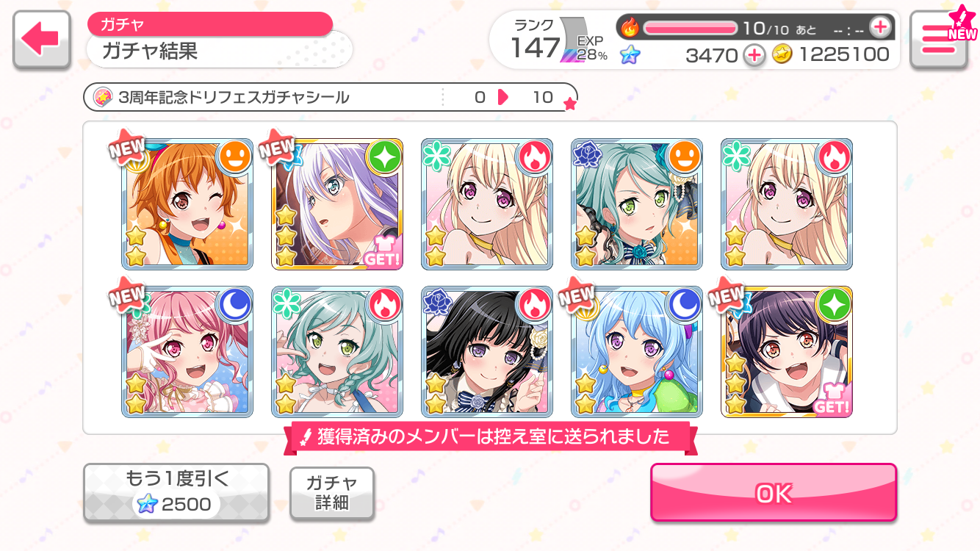Tap the stamina gauge bar

click(x=691, y=28)
